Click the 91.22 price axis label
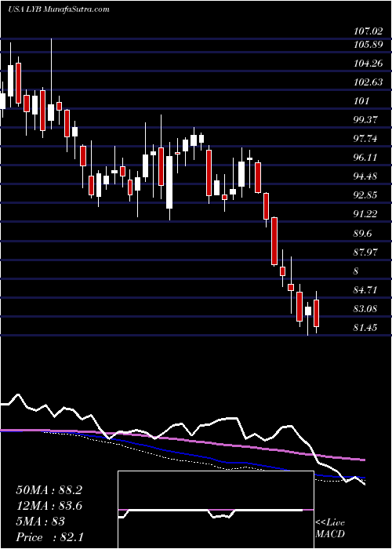 click(x=366, y=215)
